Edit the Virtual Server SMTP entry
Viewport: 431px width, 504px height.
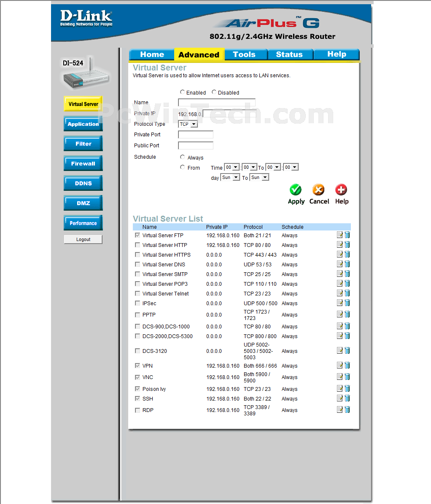point(340,274)
